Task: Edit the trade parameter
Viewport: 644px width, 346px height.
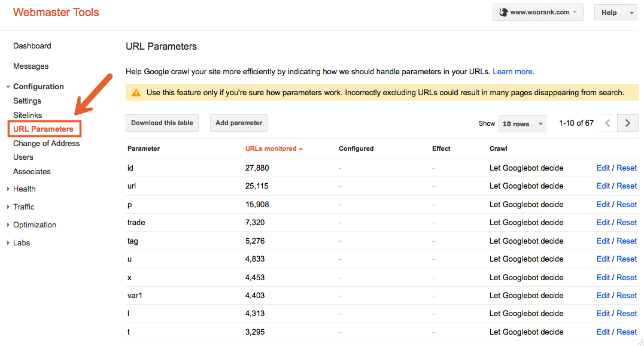Action: pyautogui.click(x=603, y=223)
